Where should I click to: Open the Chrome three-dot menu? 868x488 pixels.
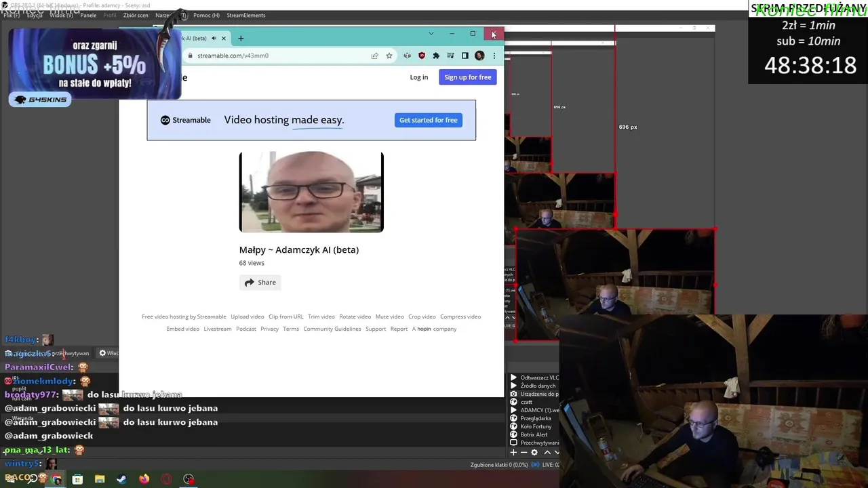494,56
